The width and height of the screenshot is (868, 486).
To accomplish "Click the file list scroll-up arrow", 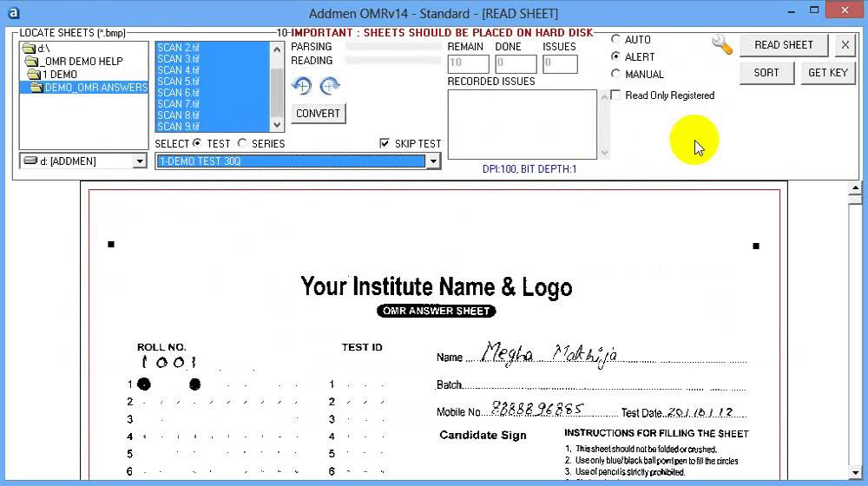I will pyautogui.click(x=277, y=49).
